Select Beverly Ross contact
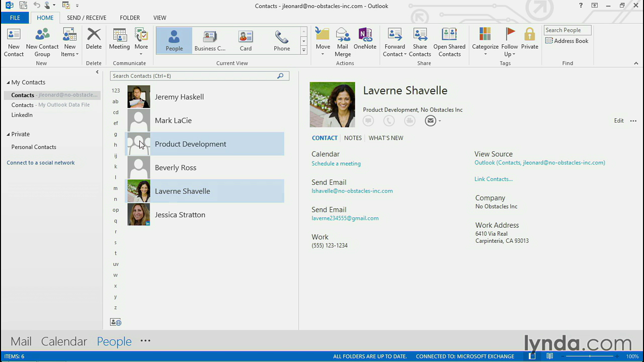644x362 pixels. click(x=205, y=168)
